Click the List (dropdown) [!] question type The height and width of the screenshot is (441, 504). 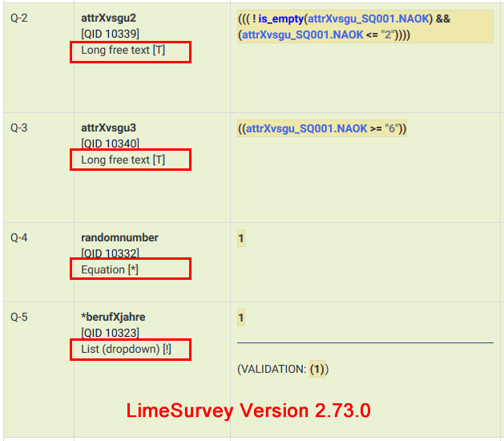pyautogui.click(x=126, y=350)
